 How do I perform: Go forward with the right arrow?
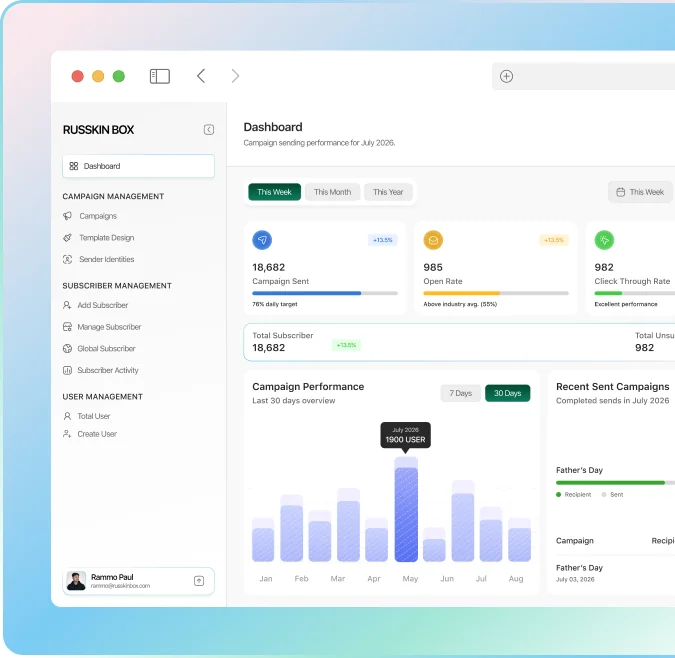coord(235,76)
